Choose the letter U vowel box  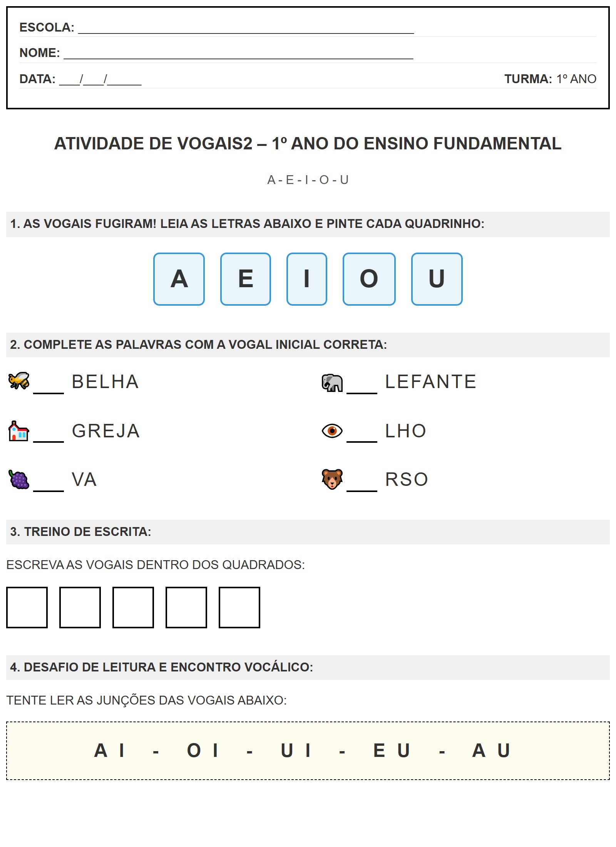(437, 279)
